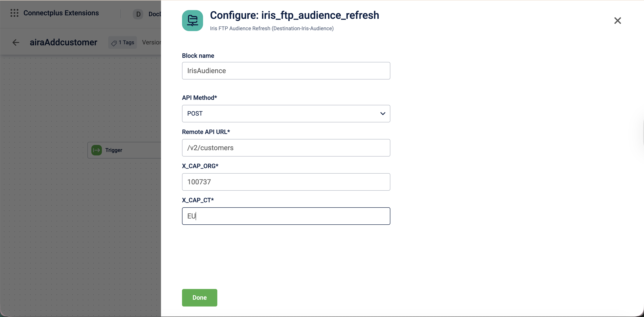Click the Connectplus Extensions title
Viewport: 644px width, 317px height.
pos(61,13)
